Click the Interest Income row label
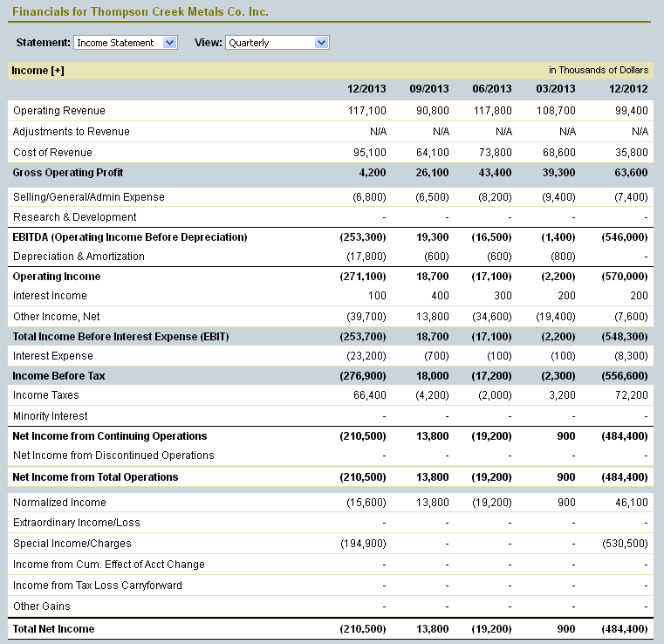The height and width of the screenshot is (644, 664). [x=50, y=296]
